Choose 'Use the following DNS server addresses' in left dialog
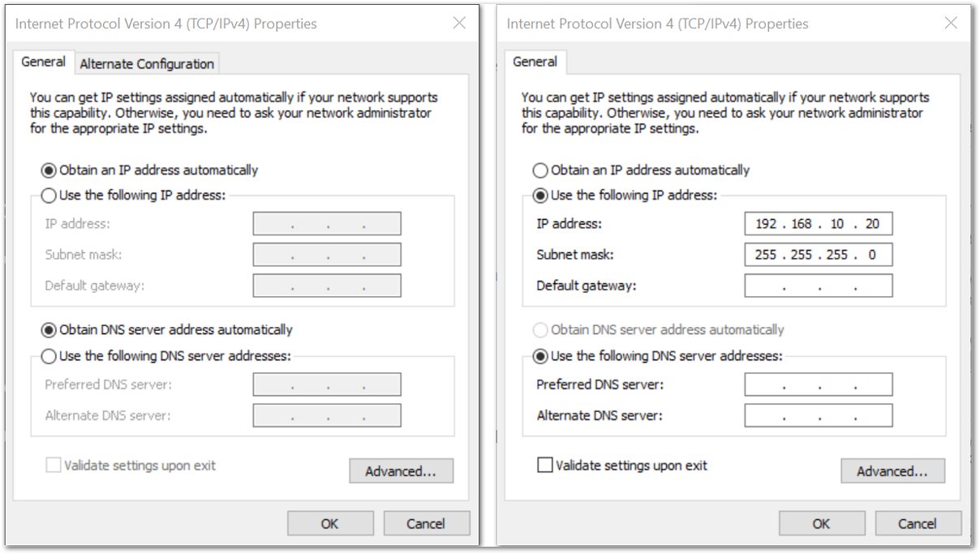The height and width of the screenshot is (554, 980). pos(165,356)
